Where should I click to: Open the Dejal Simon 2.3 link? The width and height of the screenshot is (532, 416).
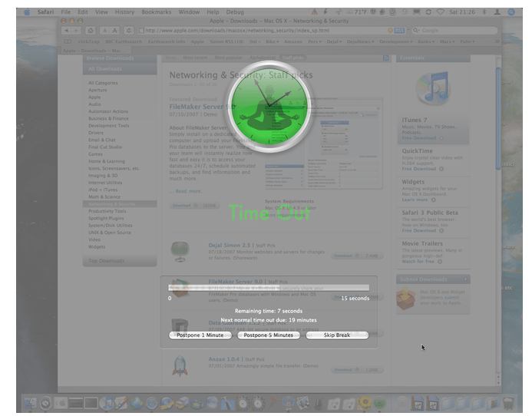click(x=229, y=246)
